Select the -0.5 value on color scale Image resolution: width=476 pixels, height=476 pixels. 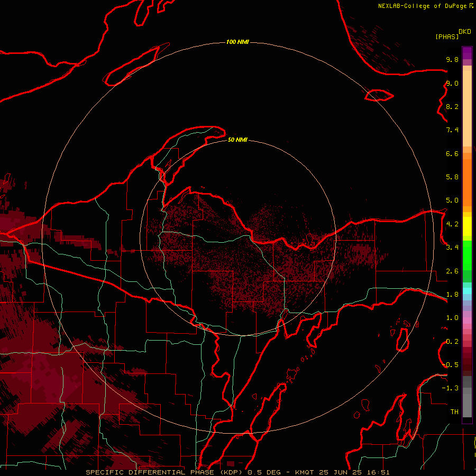[450, 365]
